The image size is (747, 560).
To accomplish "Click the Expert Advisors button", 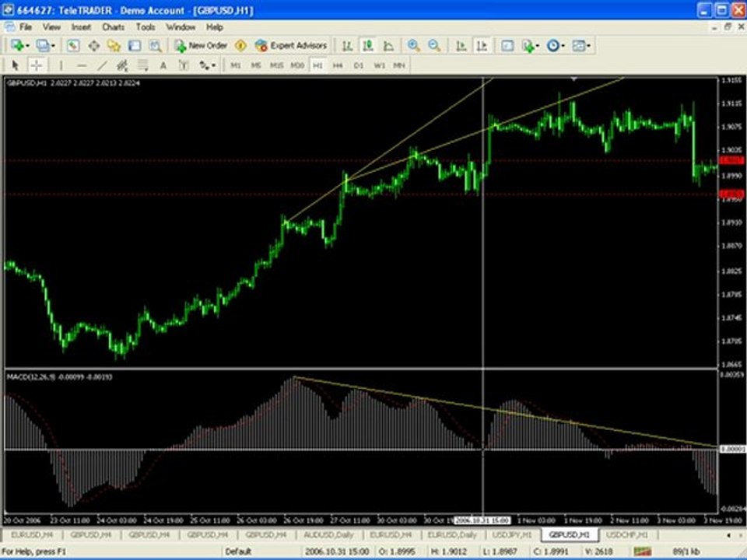I will click(x=291, y=46).
